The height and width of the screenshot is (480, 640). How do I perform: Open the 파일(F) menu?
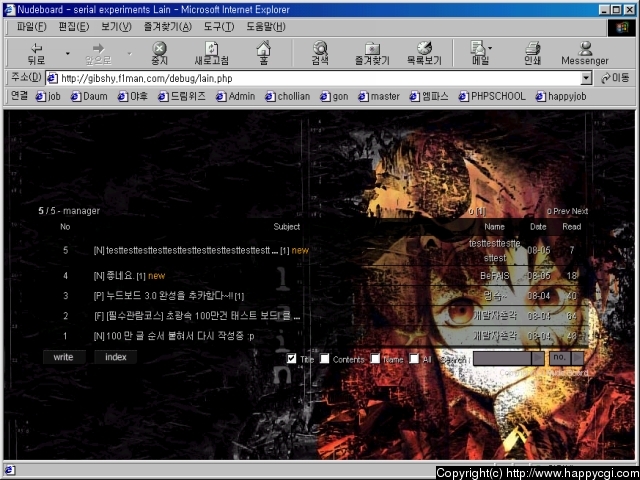[31, 27]
